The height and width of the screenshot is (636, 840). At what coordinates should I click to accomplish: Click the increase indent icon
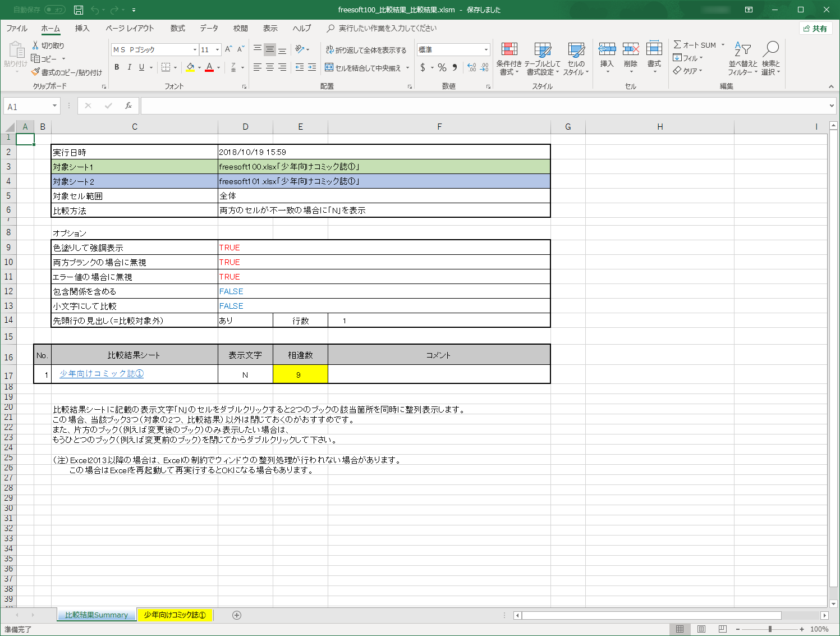tap(312, 67)
